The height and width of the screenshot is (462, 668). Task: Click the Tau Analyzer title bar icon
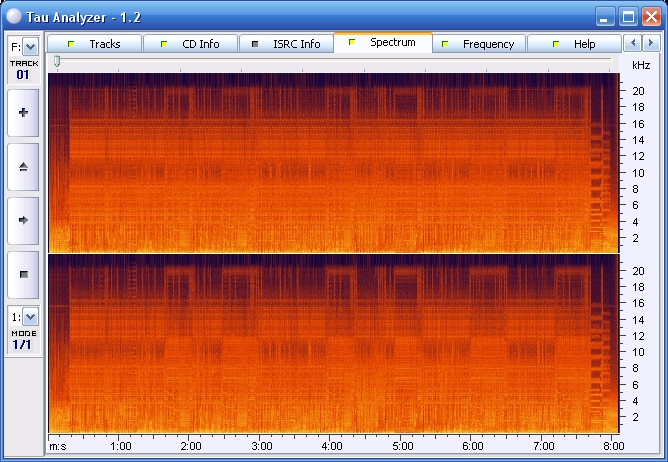(x=14, y=16)
